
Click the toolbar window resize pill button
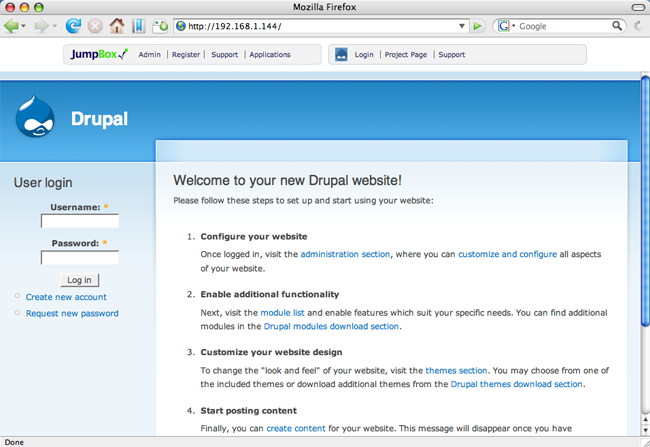coord(638,7)
